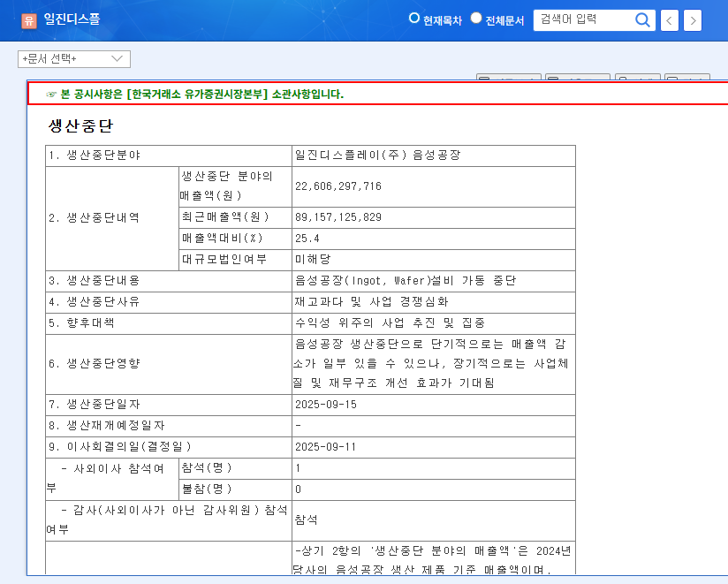
Task: Click the magnifier search icon
Action: pos(642,20)
